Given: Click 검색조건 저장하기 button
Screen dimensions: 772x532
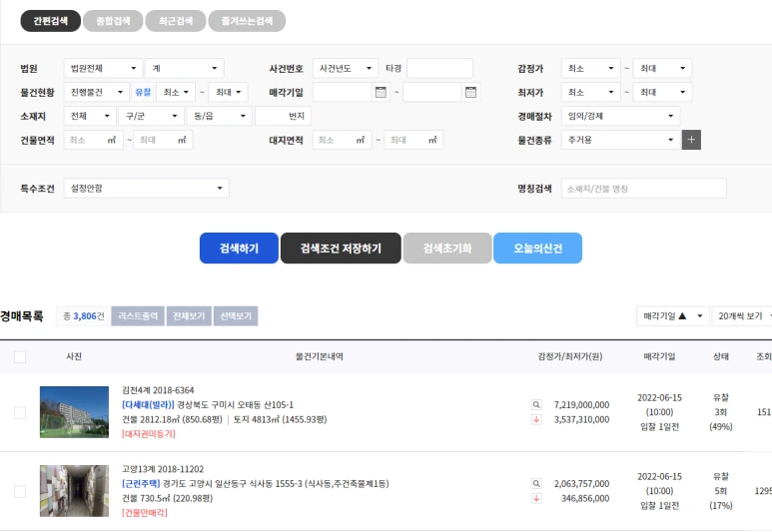Looking at the screenshot, I should (x=341, y=249).
